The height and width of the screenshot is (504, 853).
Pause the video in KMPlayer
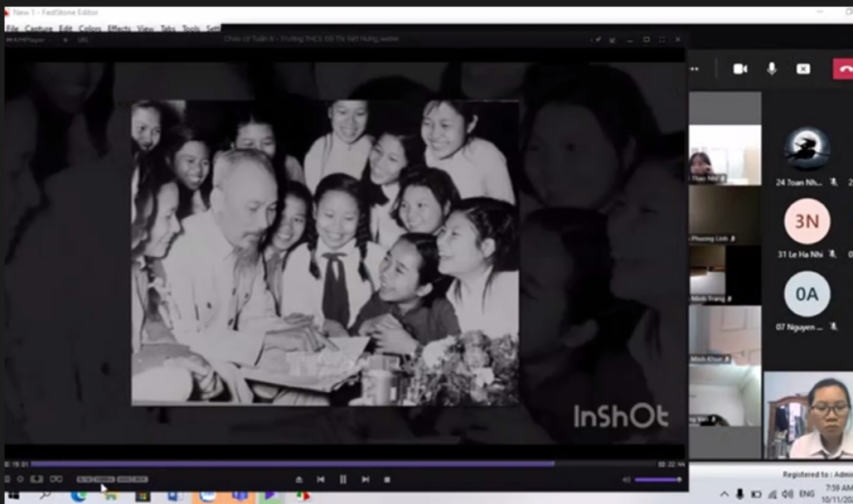342,479
